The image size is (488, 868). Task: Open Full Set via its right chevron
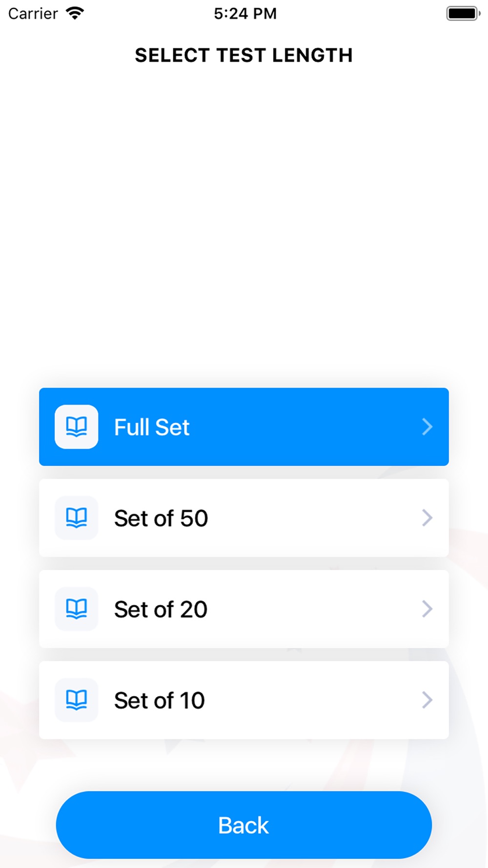pyautogui.click(x=427, y=427)
